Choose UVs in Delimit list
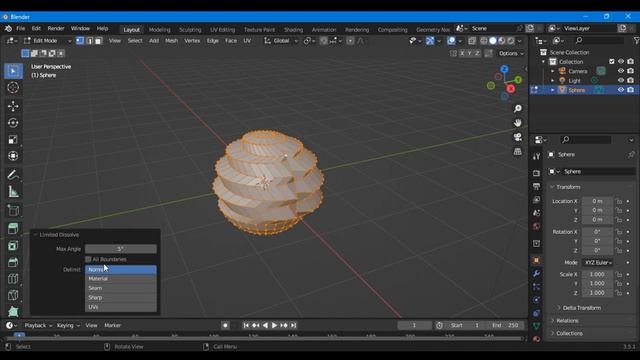Image resolution: width=640 pixels, height=360 pixels. tap(121, 307)
